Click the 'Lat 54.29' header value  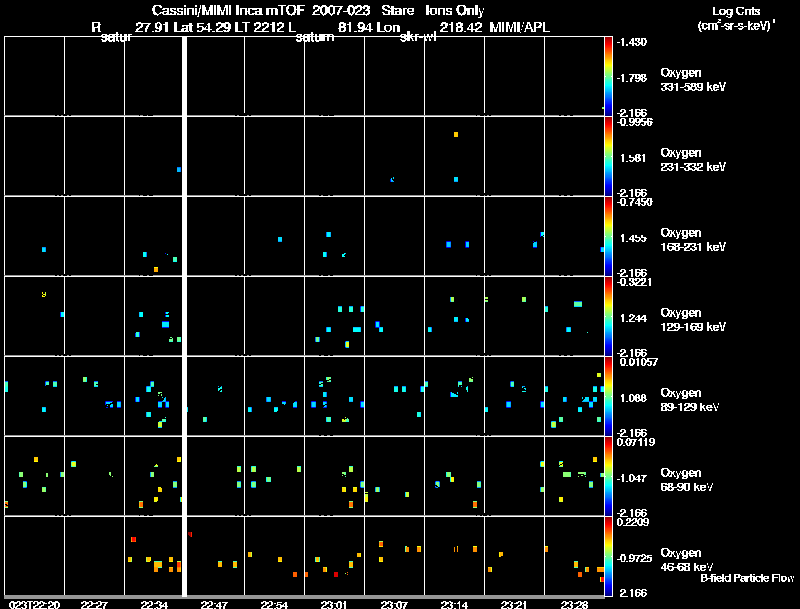pos(201,28)
